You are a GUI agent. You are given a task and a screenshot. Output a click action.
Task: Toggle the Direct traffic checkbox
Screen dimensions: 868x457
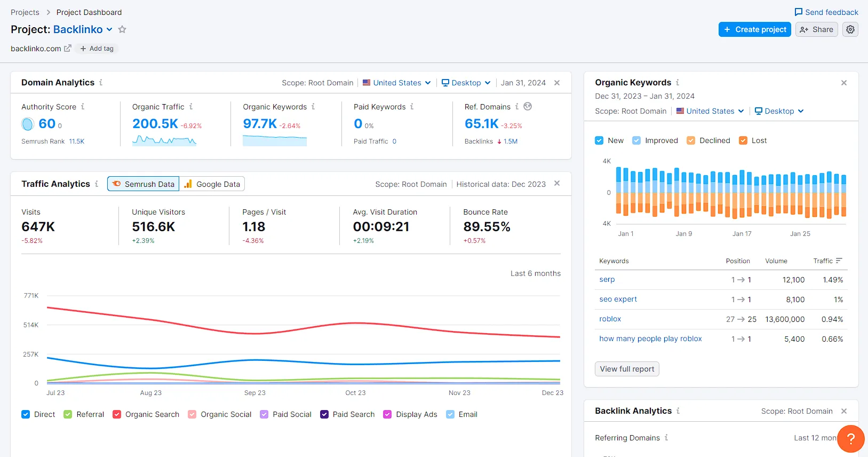pos(26,414)
